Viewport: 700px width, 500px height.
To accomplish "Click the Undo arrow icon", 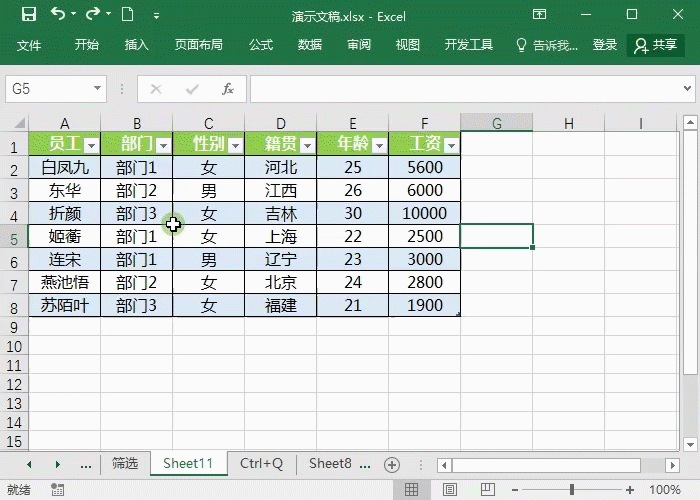I will [57, 15].
